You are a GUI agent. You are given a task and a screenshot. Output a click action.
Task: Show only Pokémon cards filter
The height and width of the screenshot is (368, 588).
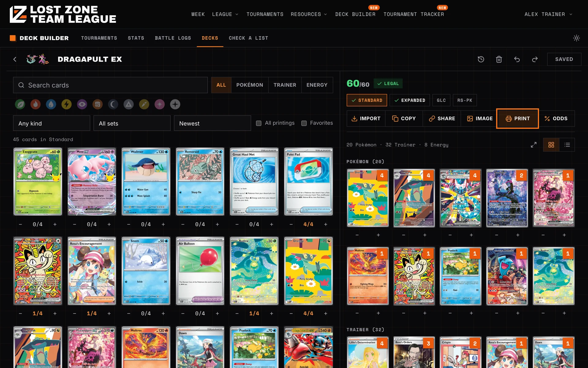tap(250, 85)
